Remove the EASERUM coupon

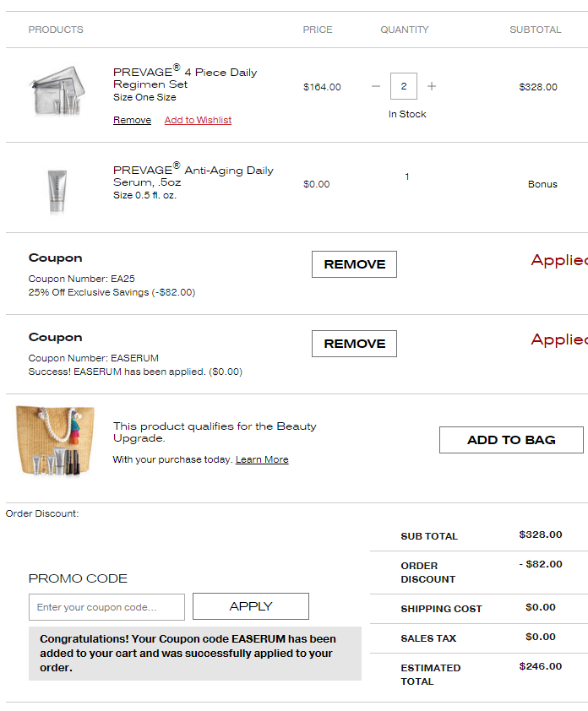pos(354,344)
